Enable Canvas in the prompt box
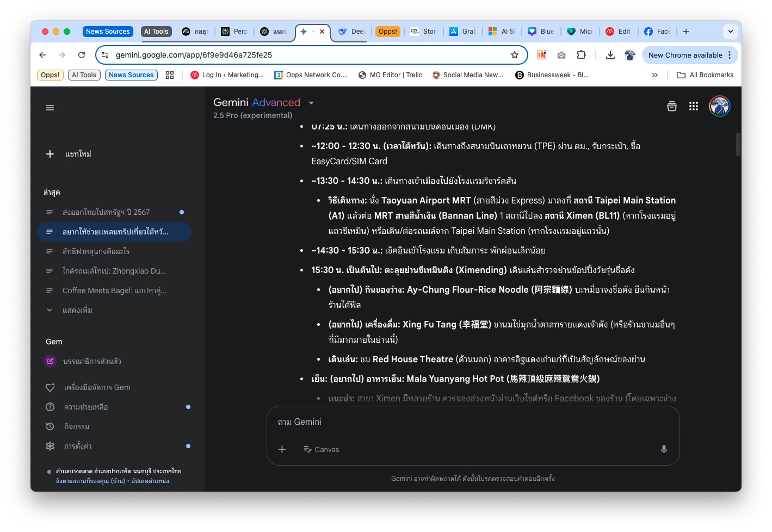The width and height of the screenshot is (772, 532). click(321, 449)
